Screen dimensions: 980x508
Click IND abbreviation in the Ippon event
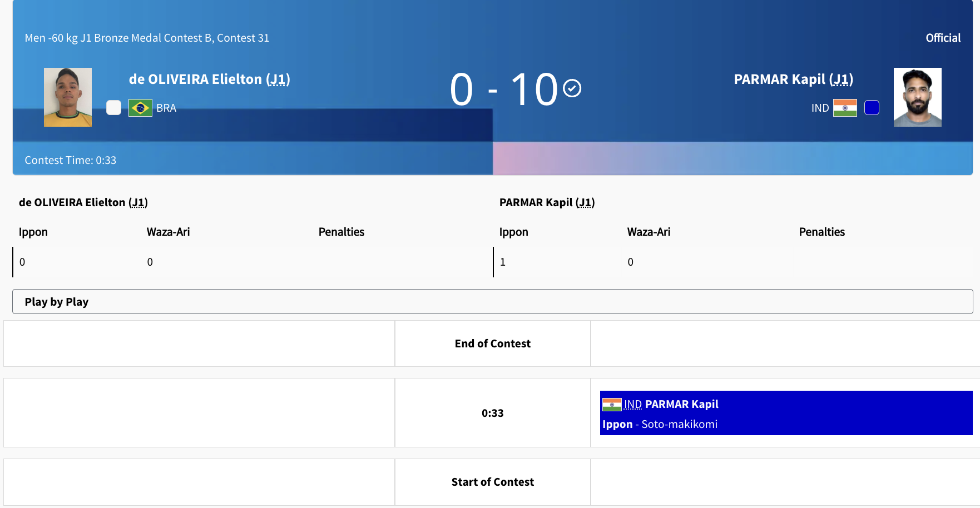pos(633,405)
